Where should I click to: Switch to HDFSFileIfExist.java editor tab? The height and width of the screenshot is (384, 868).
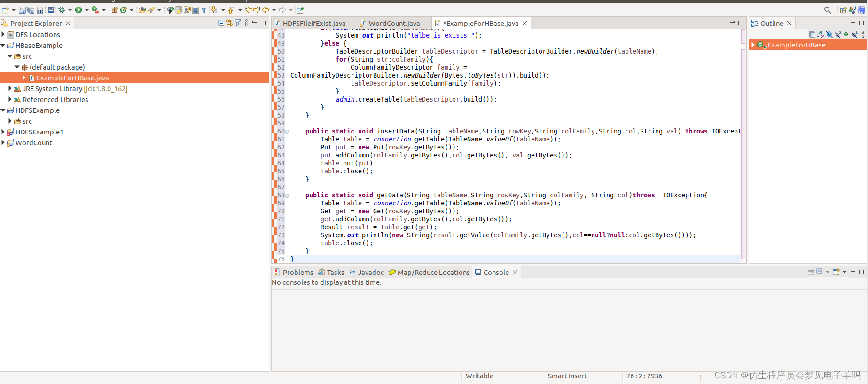(310, 23)
